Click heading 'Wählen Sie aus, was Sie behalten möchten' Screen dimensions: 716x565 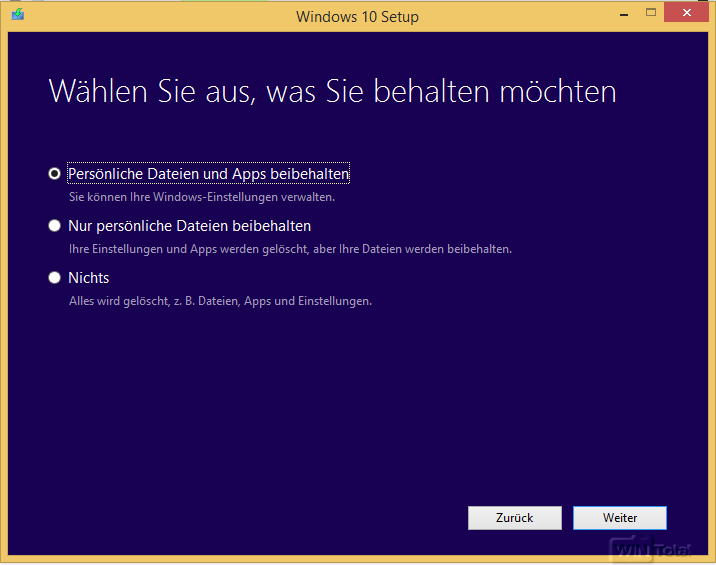pos(332,91)
